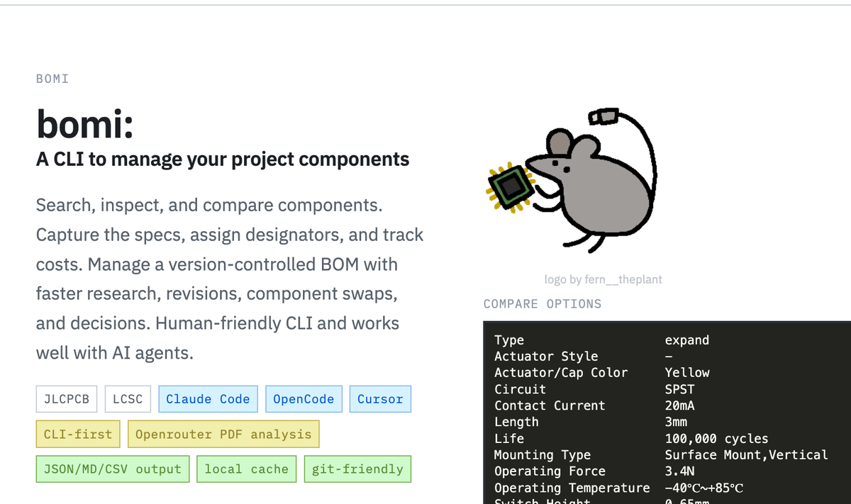Select the JLCPCB tag
This screenshot has width=851, height=504.
click(67, 399)
